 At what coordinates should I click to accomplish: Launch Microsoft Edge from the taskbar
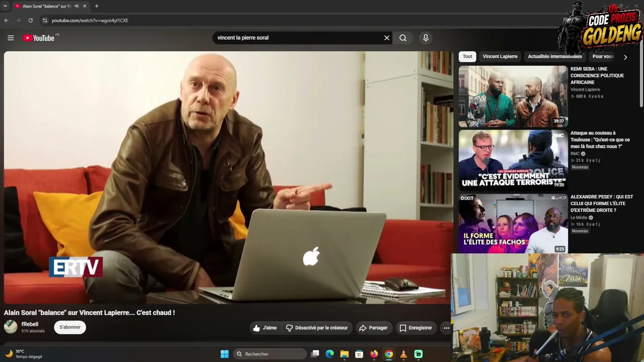(330, 354)
